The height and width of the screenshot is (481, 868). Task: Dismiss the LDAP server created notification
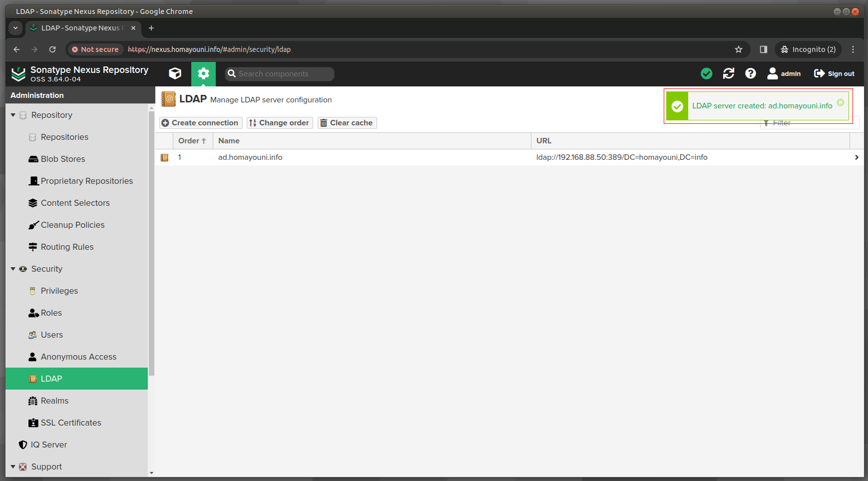[x=841, y=102]
